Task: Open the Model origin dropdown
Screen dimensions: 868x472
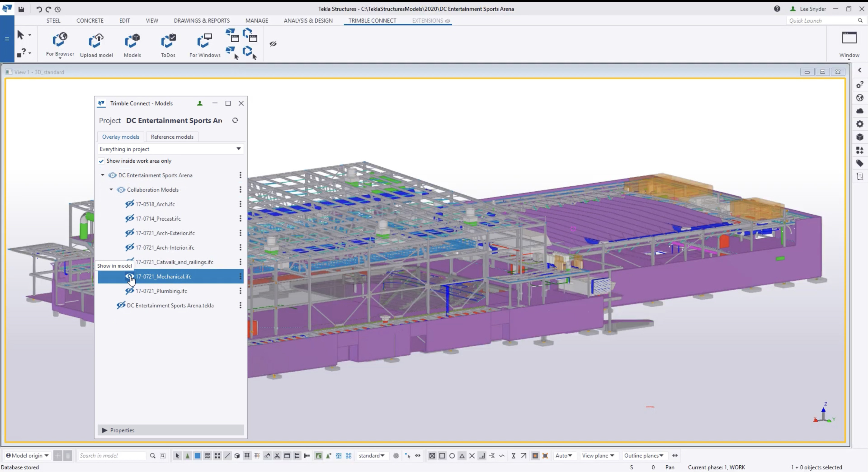Action: coord(28,455)
